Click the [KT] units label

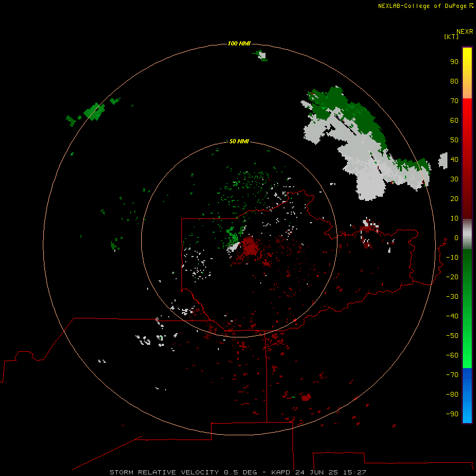(451, 36)
